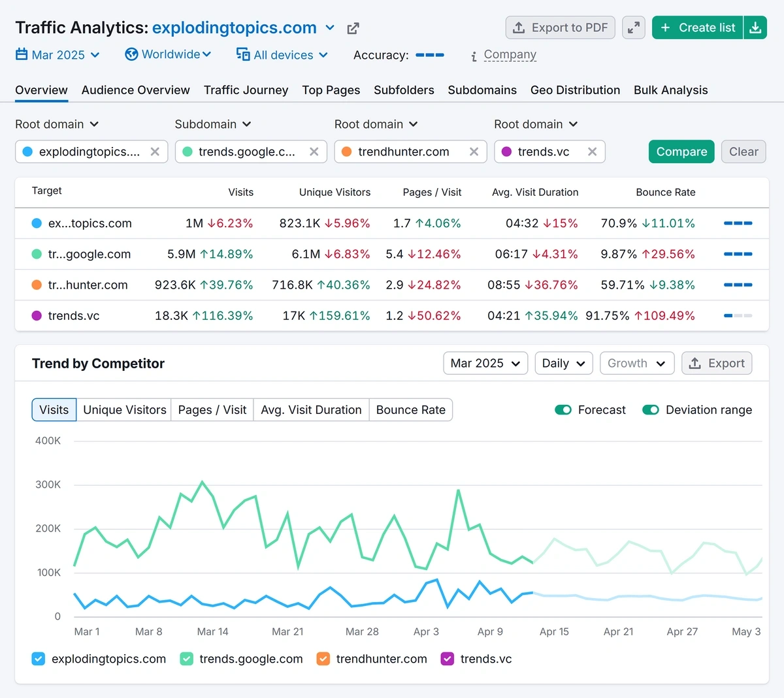Screen dimensions: 784x698
Task: Uncheck explodingtopics.com legend checkbox
Action: tap(39, 659)
